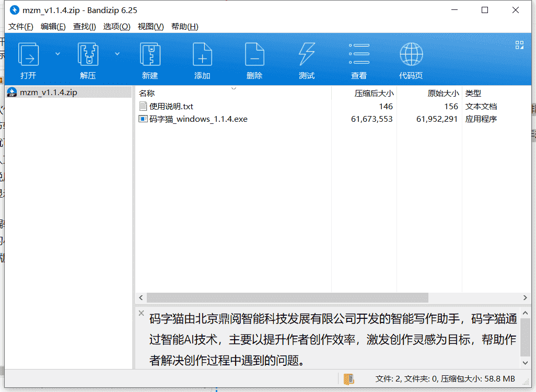Open the 文件(F) menu

click(21, 26)
